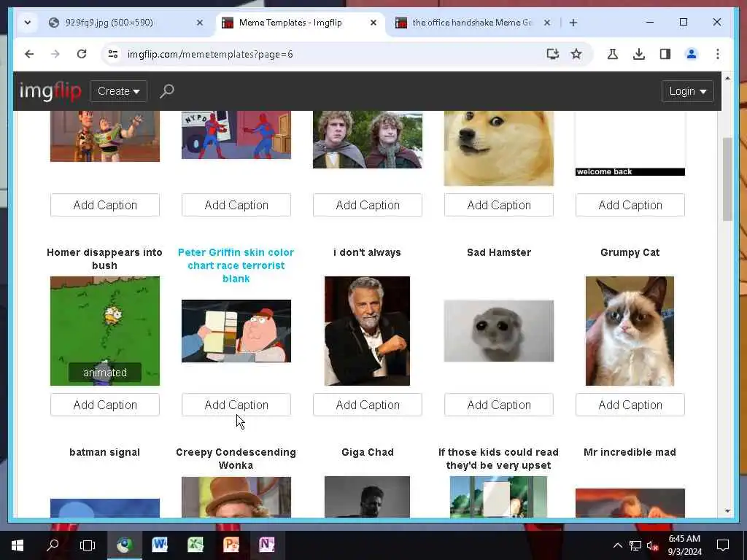Switch to Meme Templates - Imgflip tab
747x560 pixels.
[290, 23]
